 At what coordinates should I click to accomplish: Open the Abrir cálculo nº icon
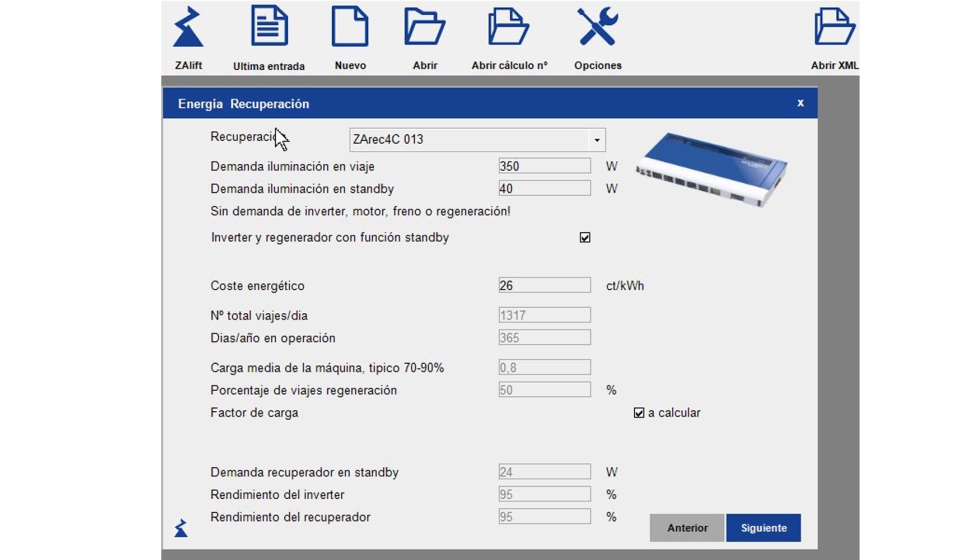(508, 27)
